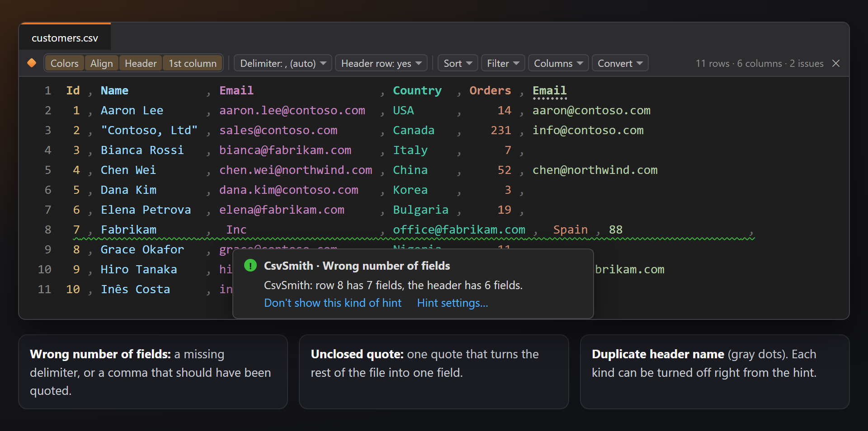
Task: Click the first Email header in pink
Action: [236, 90]
